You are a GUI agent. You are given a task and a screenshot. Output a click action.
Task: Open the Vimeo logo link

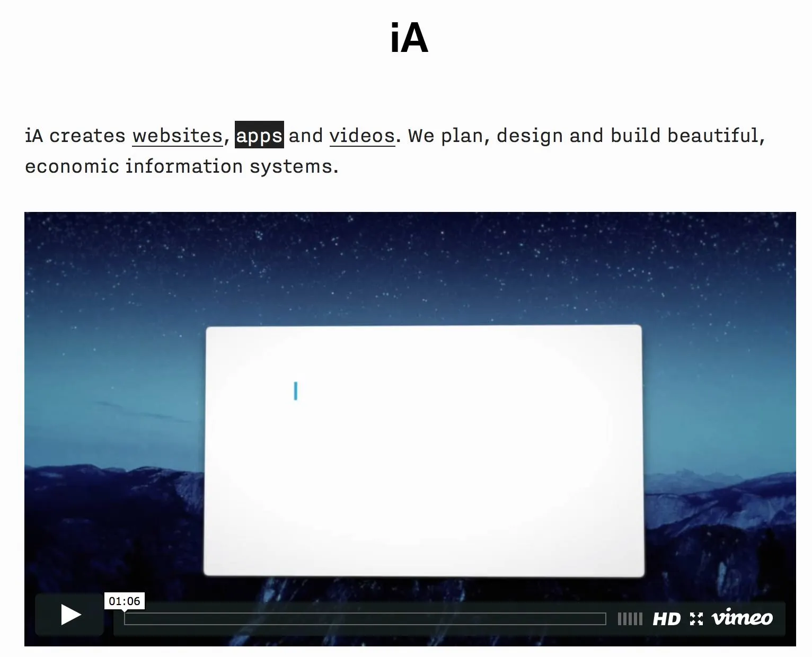742,618
